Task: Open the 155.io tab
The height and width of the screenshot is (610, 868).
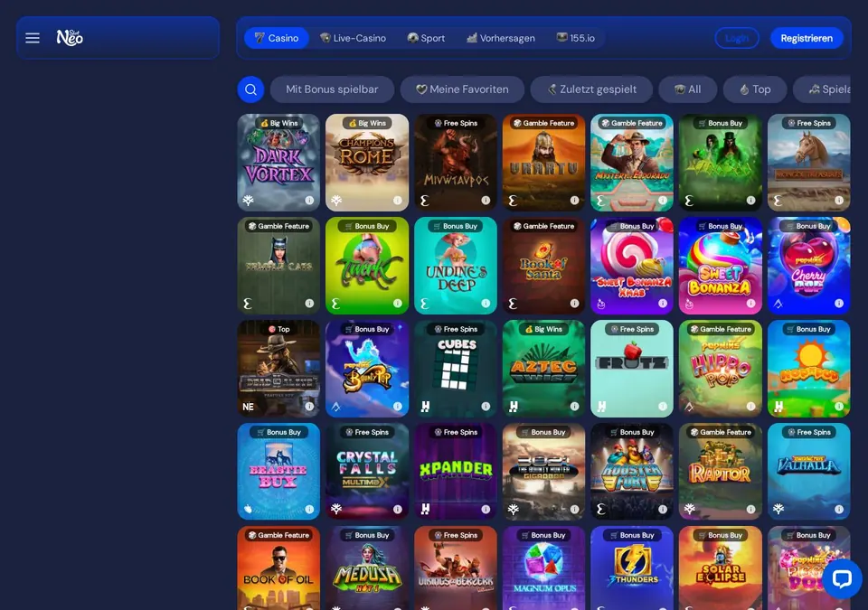Action: point(576,38)
